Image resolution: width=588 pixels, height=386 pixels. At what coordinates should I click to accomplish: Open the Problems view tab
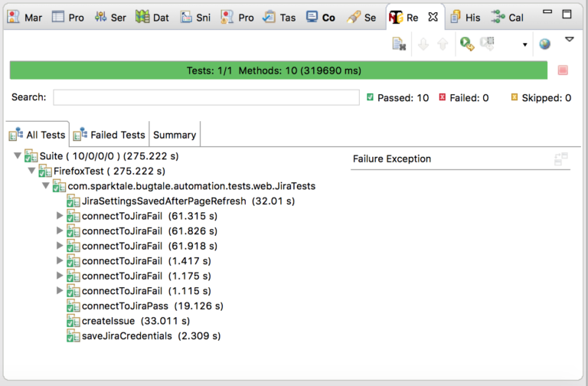point(237,18)
